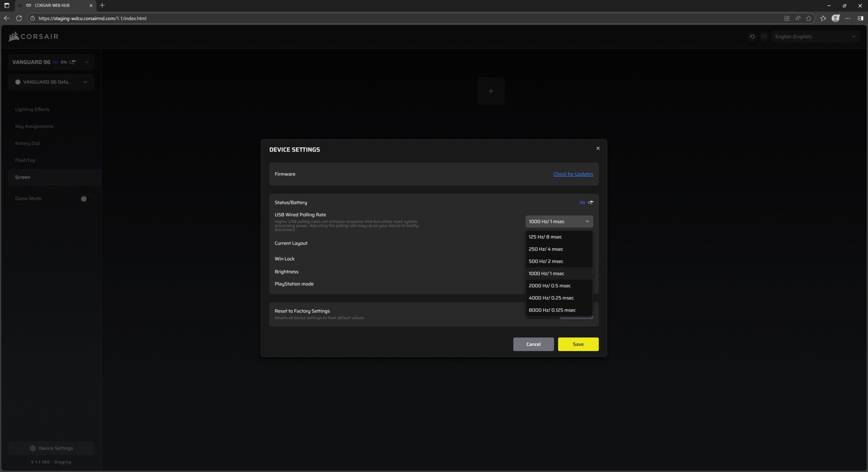Open a new browser tab
The width and height of the screenshot is (868, 472).
tap(102, 5)
